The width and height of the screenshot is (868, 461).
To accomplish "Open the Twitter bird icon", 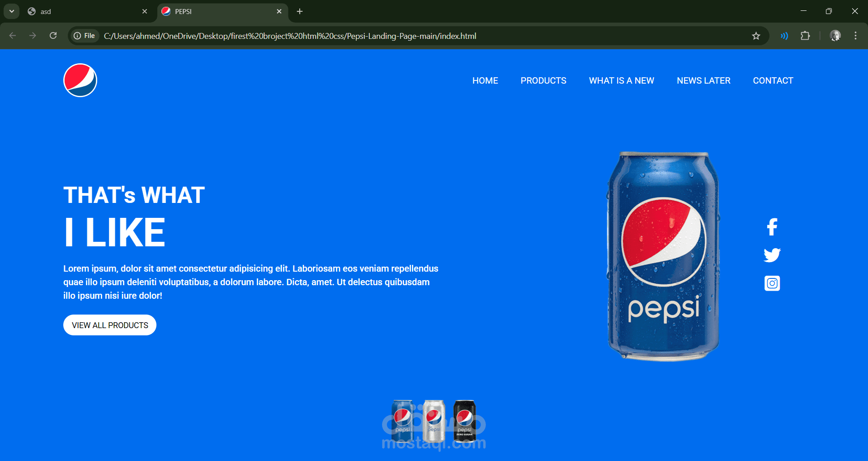I will 772,255.
